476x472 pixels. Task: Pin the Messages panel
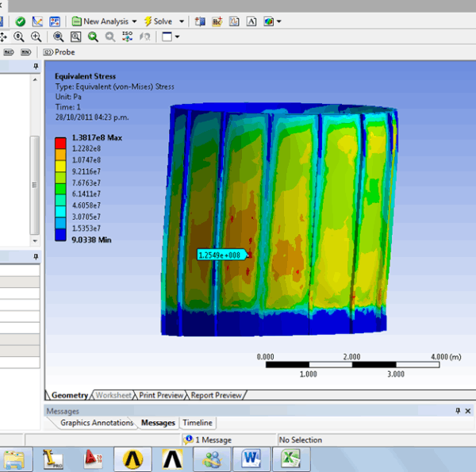click(x=457, y=411)
